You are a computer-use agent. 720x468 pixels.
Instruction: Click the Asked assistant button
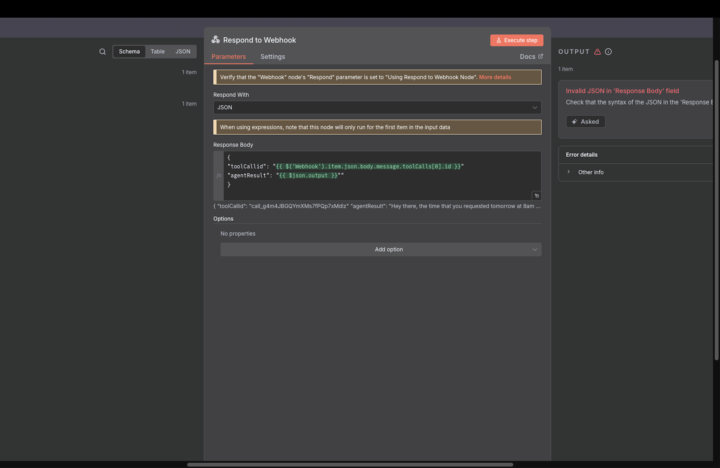click(x=585, y=122)
